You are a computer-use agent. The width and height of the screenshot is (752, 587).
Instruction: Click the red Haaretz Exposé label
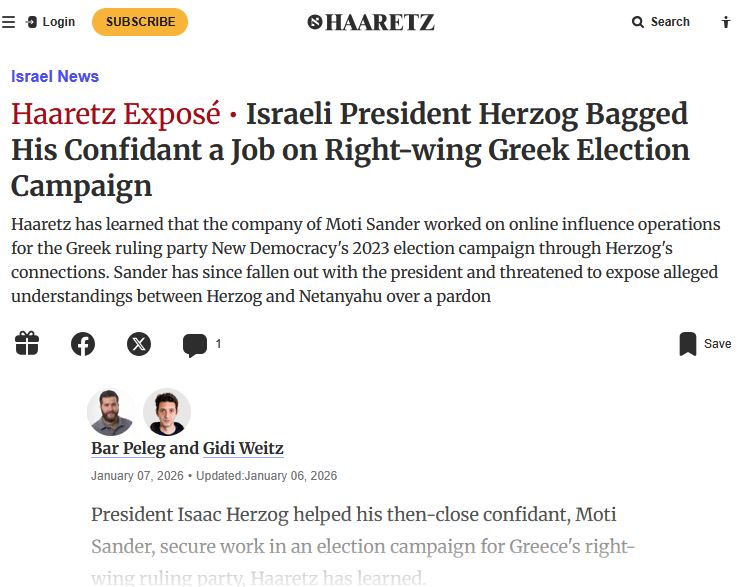click(117, 114)
